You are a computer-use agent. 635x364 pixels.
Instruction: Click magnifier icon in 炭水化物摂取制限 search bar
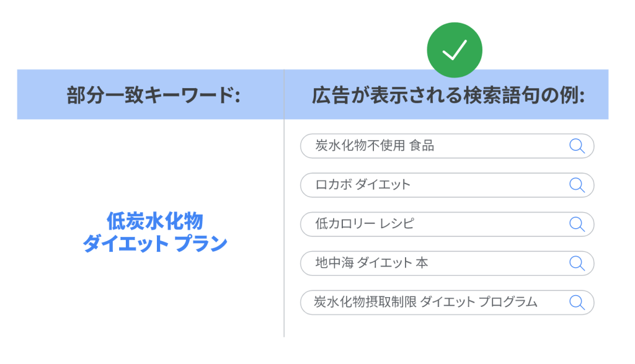[x=577, y=302]
